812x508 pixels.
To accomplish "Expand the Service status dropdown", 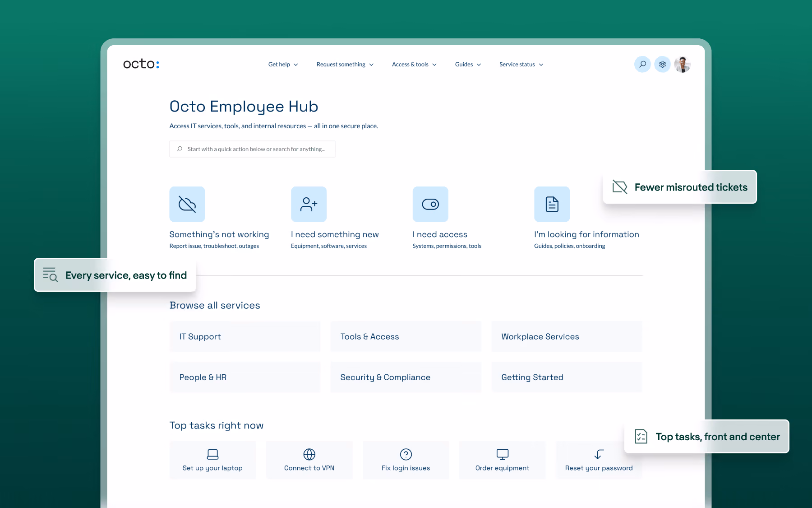I will point(521,65).
